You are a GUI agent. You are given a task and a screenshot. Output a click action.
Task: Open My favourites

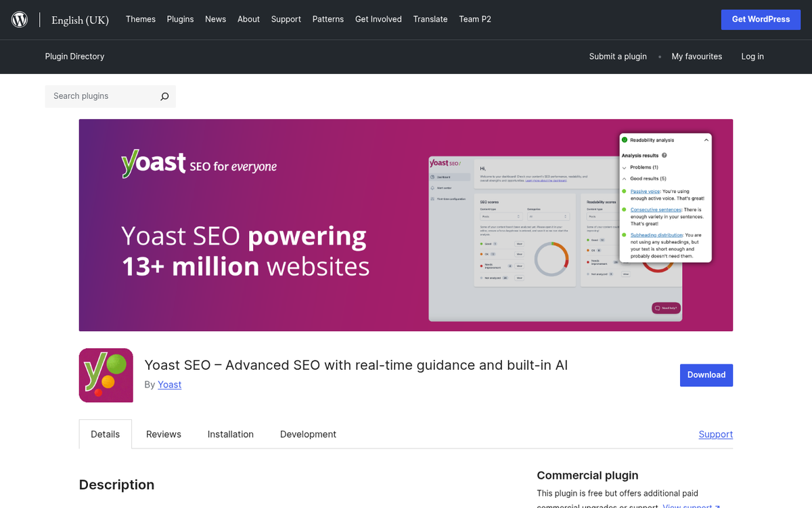(x=696, y=57)
